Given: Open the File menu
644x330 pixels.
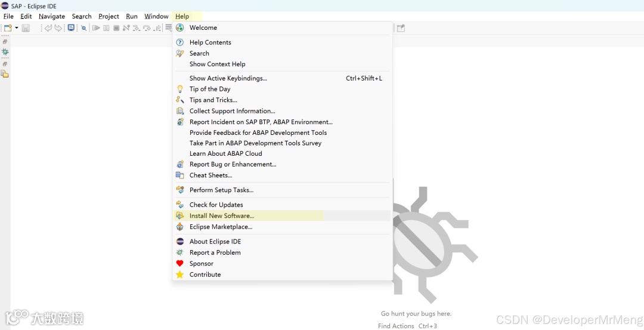Looking at the screenshot, I should [8, 17].
